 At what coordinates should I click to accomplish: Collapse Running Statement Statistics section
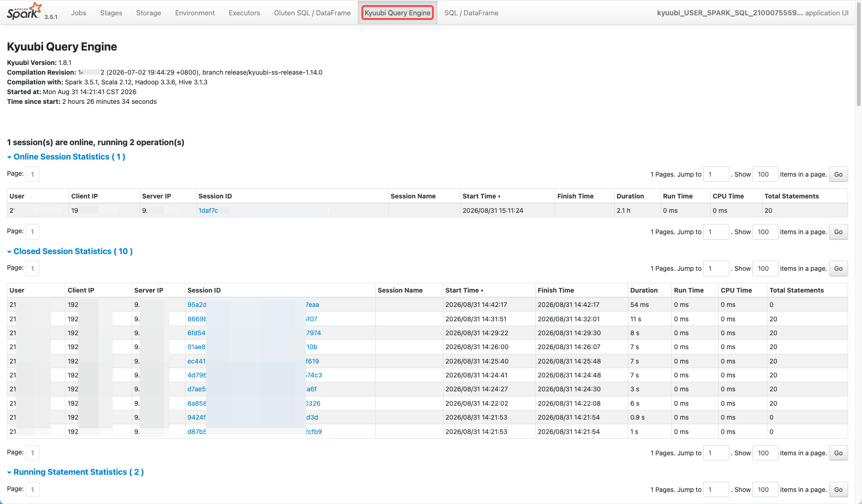click(76, 472)
